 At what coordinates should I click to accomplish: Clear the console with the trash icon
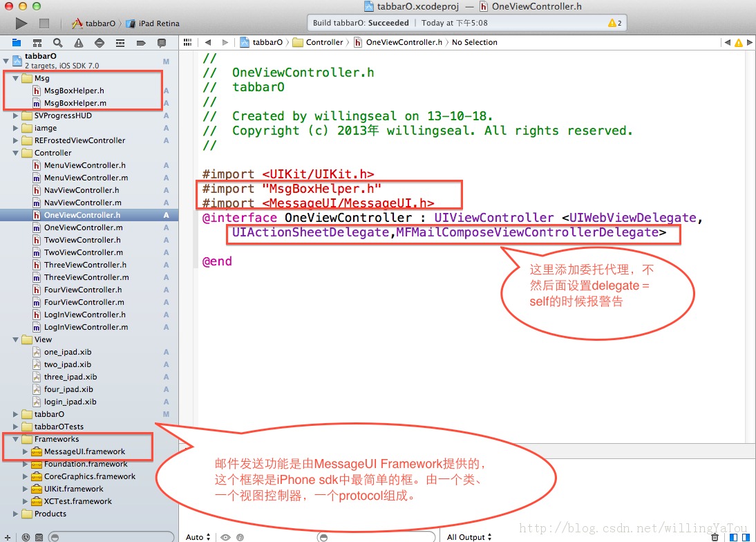[715, 537]
